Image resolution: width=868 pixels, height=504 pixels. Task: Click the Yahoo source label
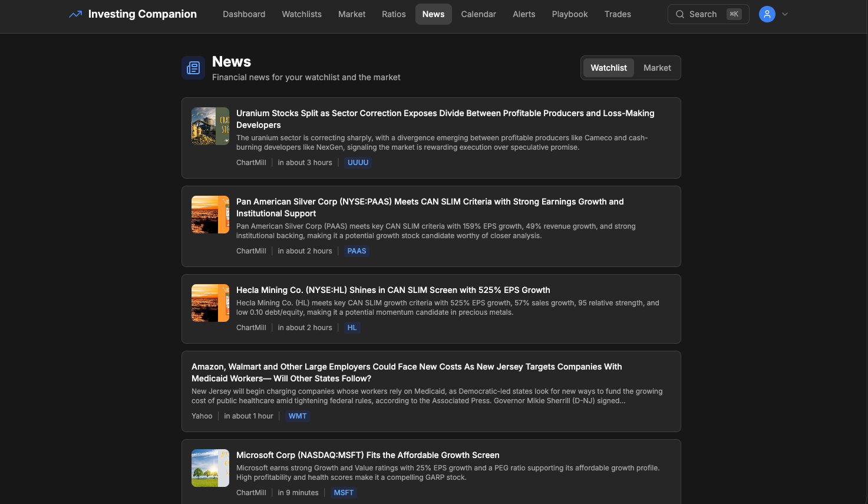pyautogui.click(x=202, y=416)
